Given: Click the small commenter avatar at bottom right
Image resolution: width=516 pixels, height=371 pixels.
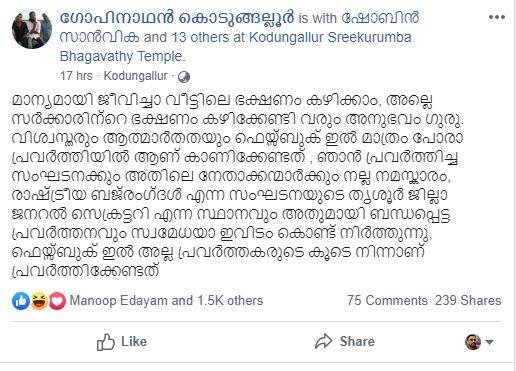Looking at the screenshot, I should pyautogui.click(x=473, y=342).
